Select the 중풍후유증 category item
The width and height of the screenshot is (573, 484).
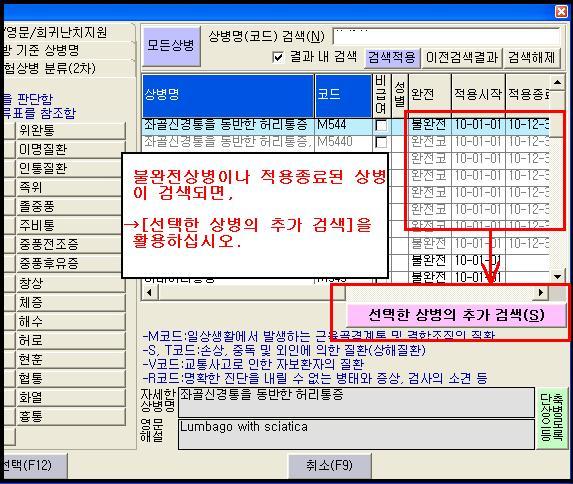click(71, 263)
